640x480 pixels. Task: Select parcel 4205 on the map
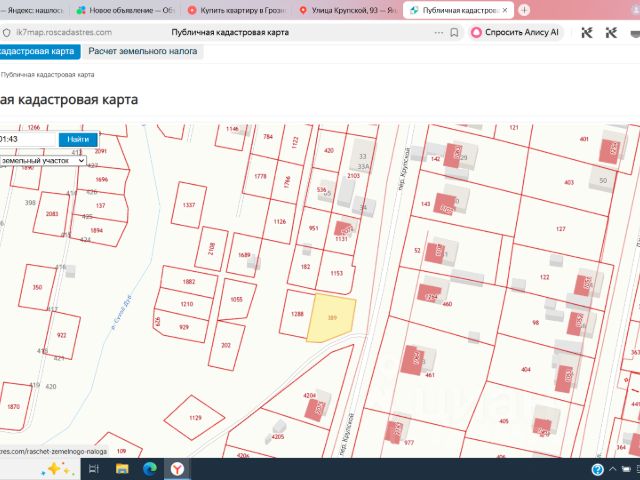click(x=278, y=437)
